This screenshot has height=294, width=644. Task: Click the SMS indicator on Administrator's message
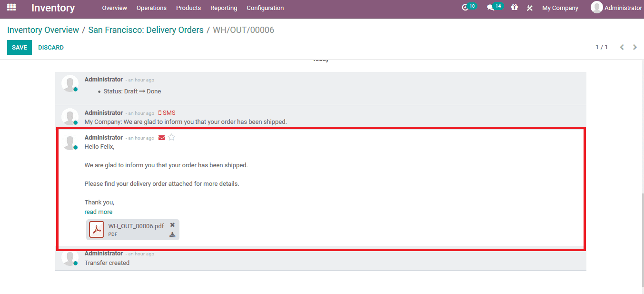pos(167,112)
